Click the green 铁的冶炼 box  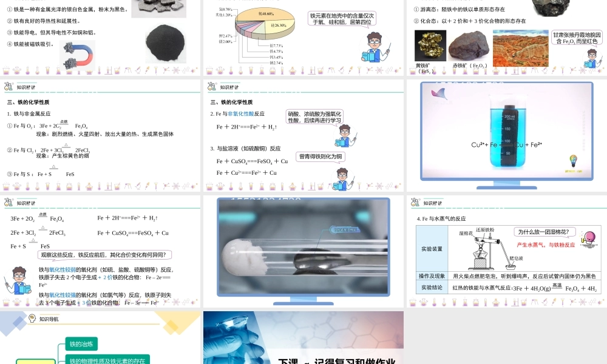tap(81, 344)
